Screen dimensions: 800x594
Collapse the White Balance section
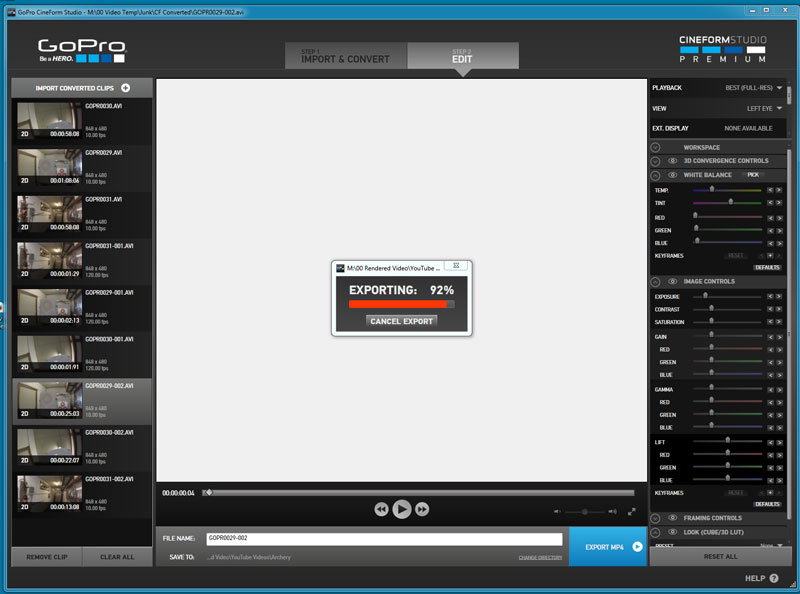(656, 176)
